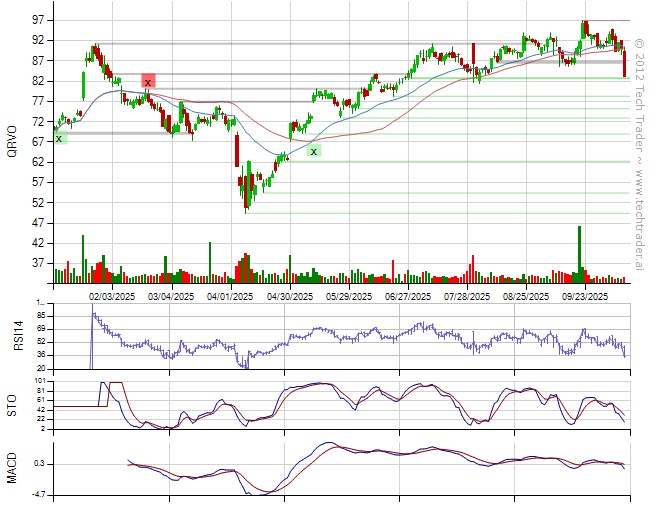The image size is (657, 514).
Task: Click the 37 price axis label
Action: 35,263
